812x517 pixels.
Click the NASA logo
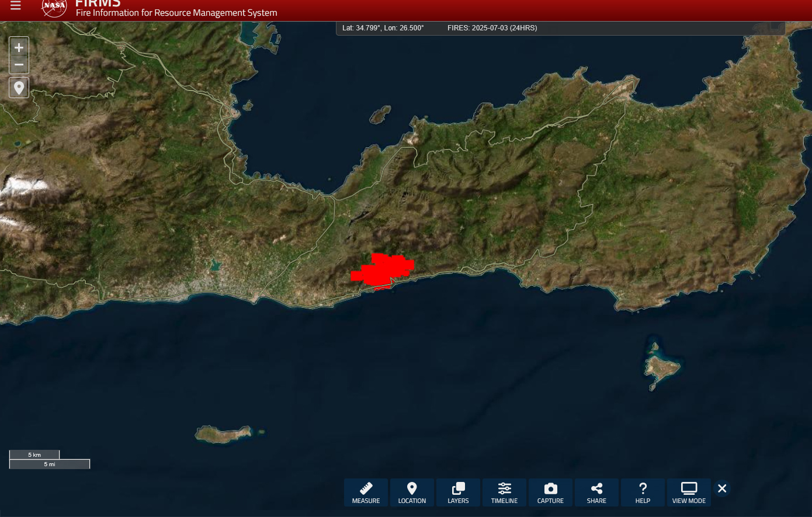click(x=54, y=7)
